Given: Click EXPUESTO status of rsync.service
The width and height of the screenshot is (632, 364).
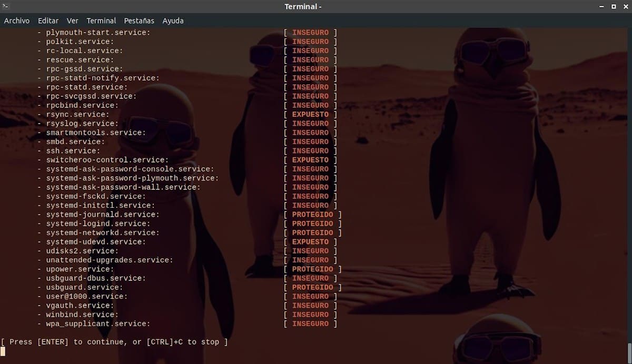Looking at the screenshot, I should (x=310, y=114).
